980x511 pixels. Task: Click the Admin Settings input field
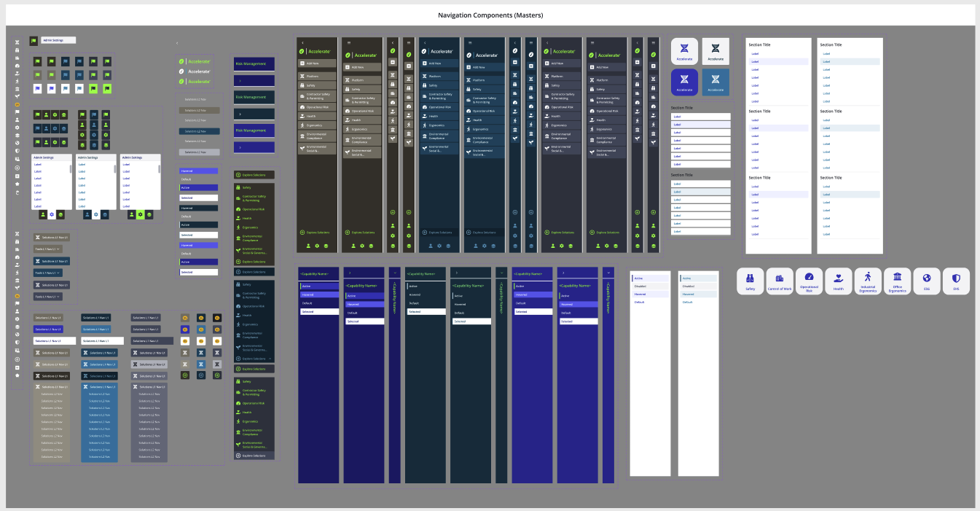tap(58, 40)
